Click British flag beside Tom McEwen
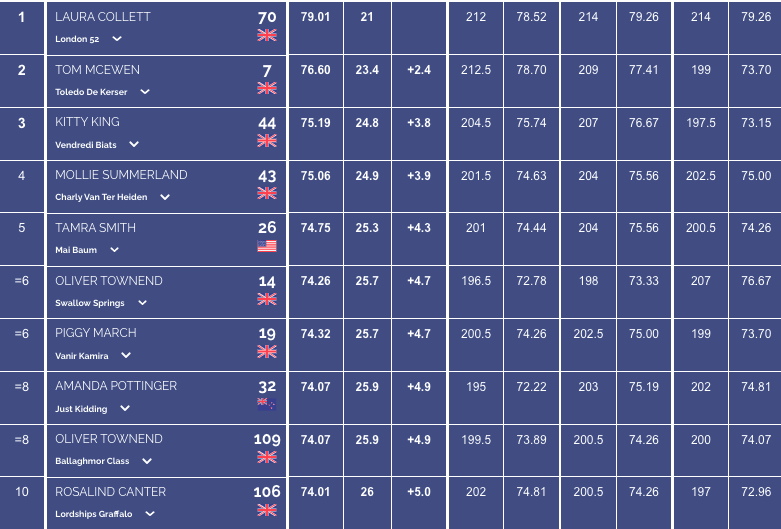Viewport: 781px width, 529px height. coord(267,88)
